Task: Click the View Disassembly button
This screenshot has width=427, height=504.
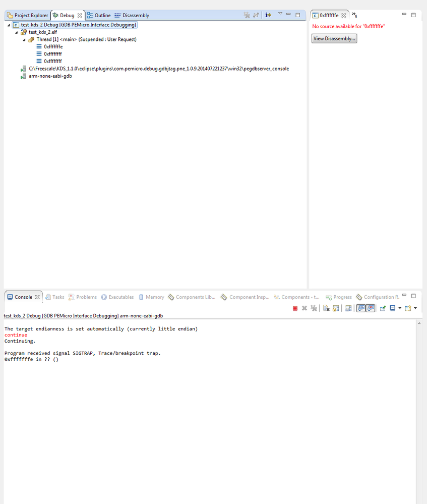Action: point(334,38)
